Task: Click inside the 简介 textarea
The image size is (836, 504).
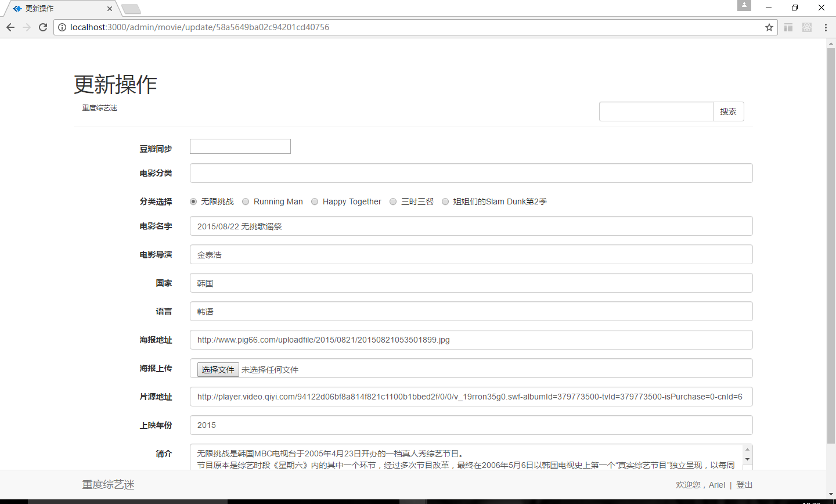Action: [466, 458]
